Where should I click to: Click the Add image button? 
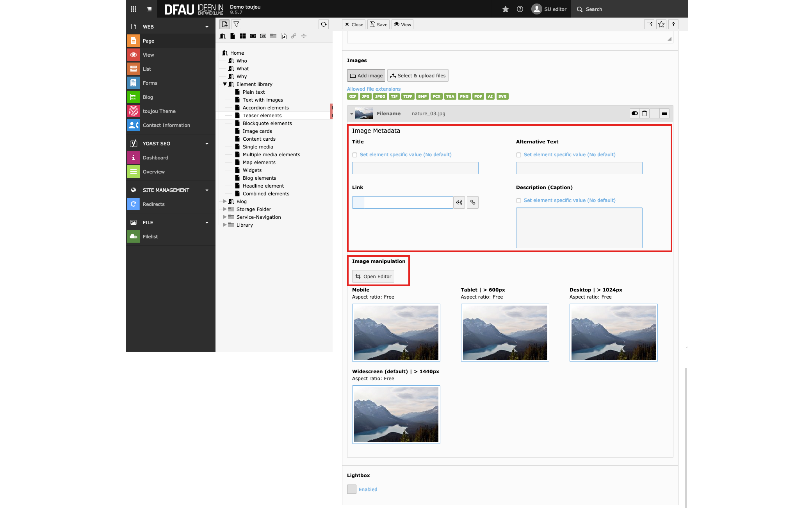366,75
